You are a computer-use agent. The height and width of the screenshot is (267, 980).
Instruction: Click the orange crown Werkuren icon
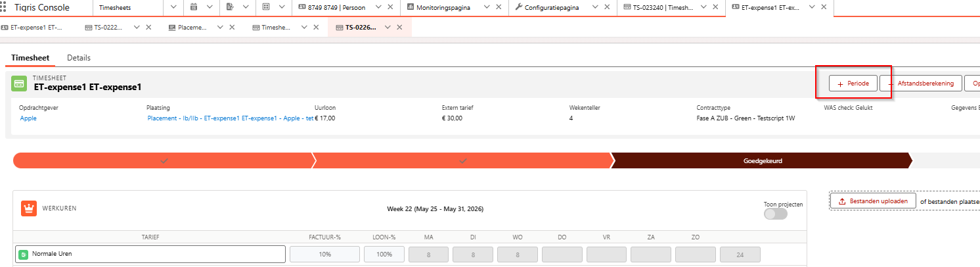[x=29, y=208]
